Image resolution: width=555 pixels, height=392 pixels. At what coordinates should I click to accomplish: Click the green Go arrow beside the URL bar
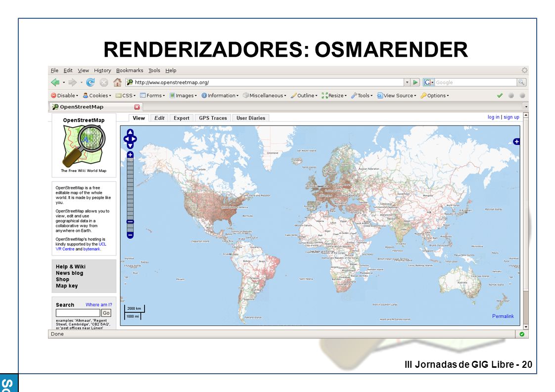click(x=416, y=83)
